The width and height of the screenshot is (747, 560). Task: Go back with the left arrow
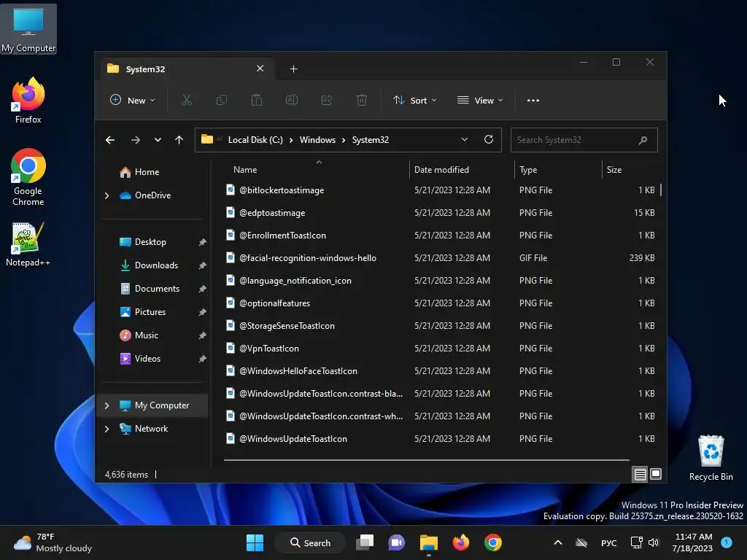(110, 140)
